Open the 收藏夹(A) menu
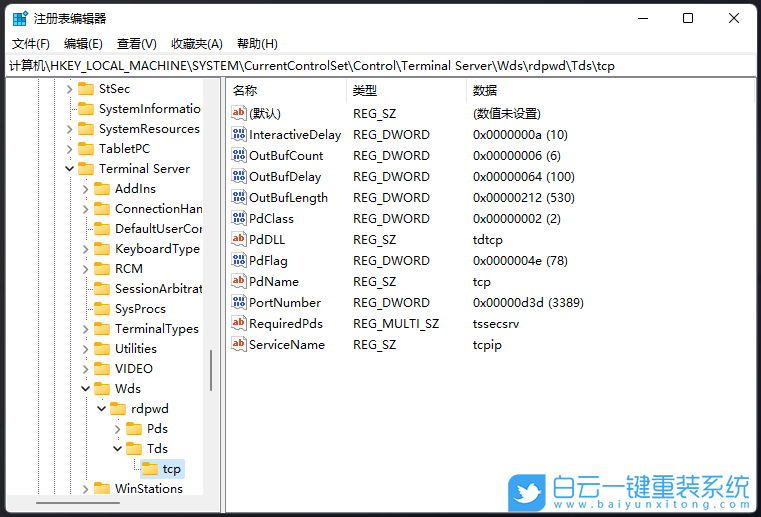This screenshot has width=761, height=517. click(x=197, y=44)
